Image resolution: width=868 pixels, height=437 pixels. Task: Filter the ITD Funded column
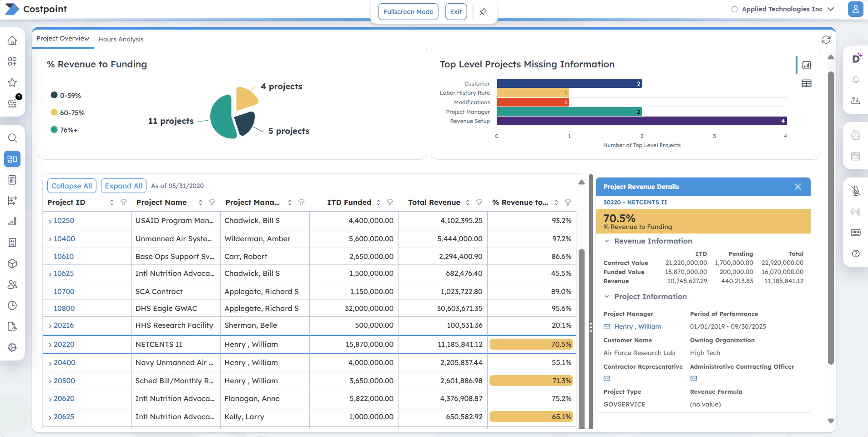pyautogui.click(x=390, y=203)
